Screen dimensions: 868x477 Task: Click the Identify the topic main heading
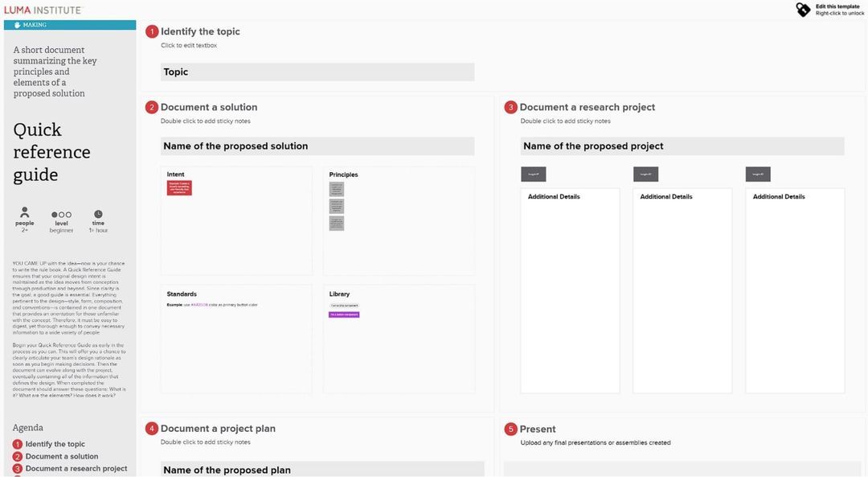coord(200,31)
